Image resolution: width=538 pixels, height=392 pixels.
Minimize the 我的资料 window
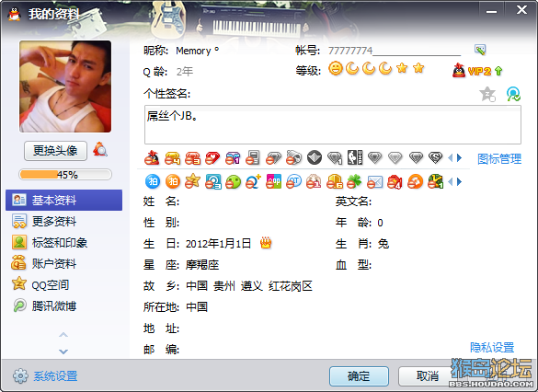tap(491, 11)
